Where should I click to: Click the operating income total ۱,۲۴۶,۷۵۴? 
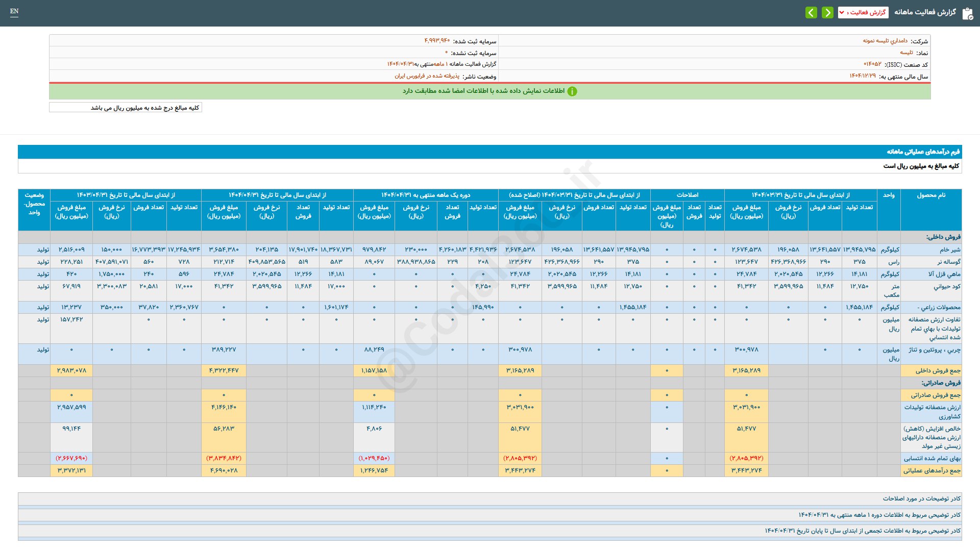point(374,470)
